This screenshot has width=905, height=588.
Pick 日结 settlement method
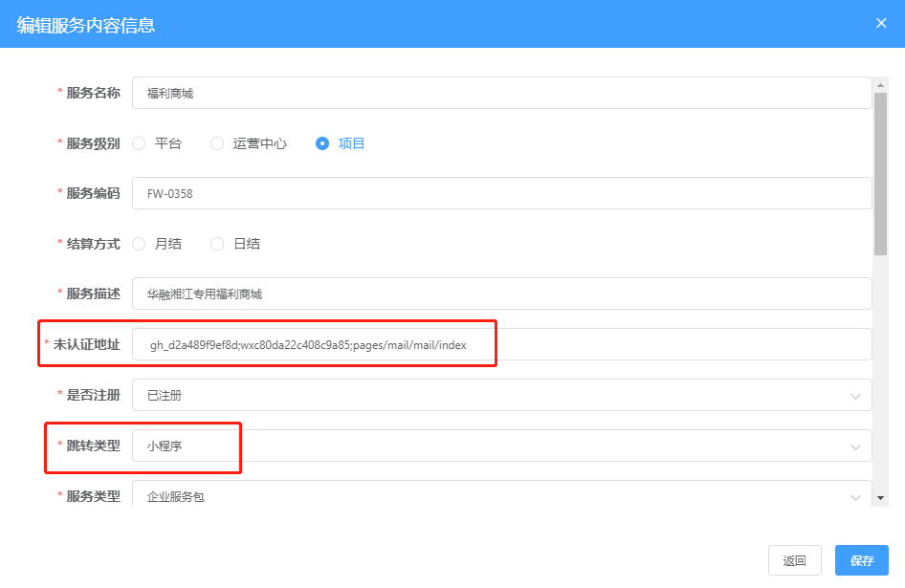coord(217,244)
